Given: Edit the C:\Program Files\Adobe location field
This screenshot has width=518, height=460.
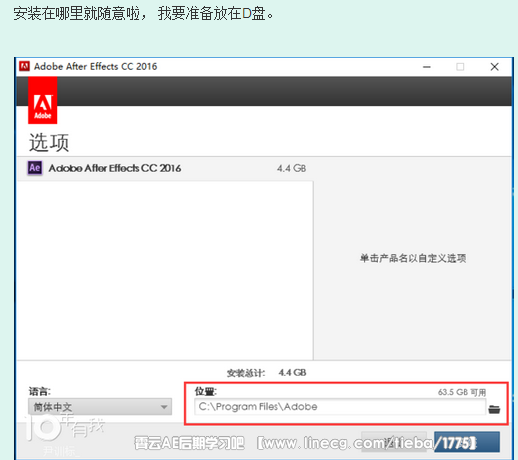Looking at the screenshot, I should [340, 407].
